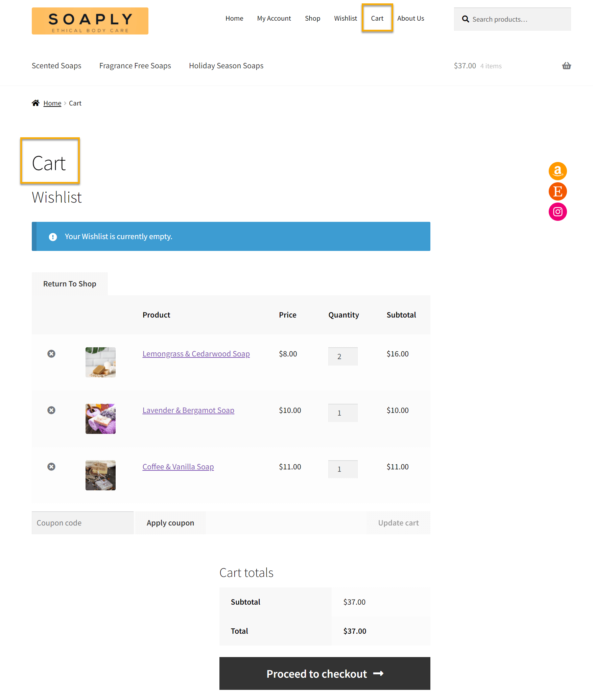The image size is (593, 700).
Task: Click the $16.00 subtotal cell
Action: pyautogui.click(x=398, y=354)
